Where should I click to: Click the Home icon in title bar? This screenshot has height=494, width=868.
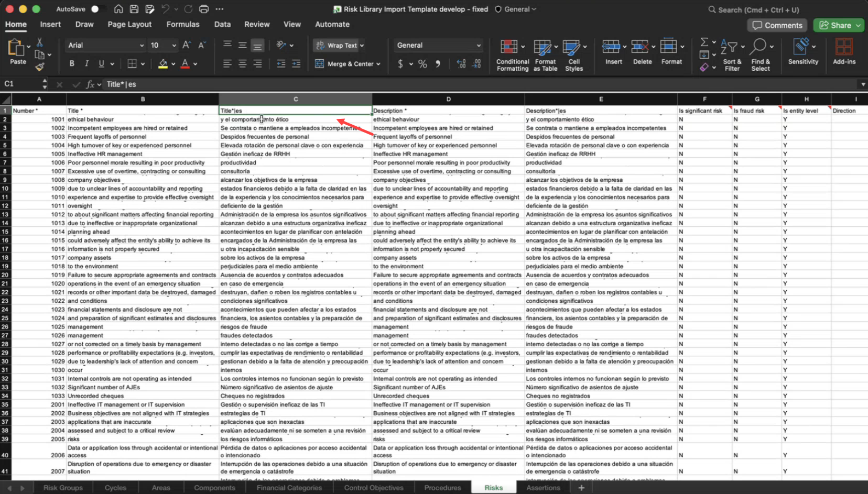pos(118,9)
